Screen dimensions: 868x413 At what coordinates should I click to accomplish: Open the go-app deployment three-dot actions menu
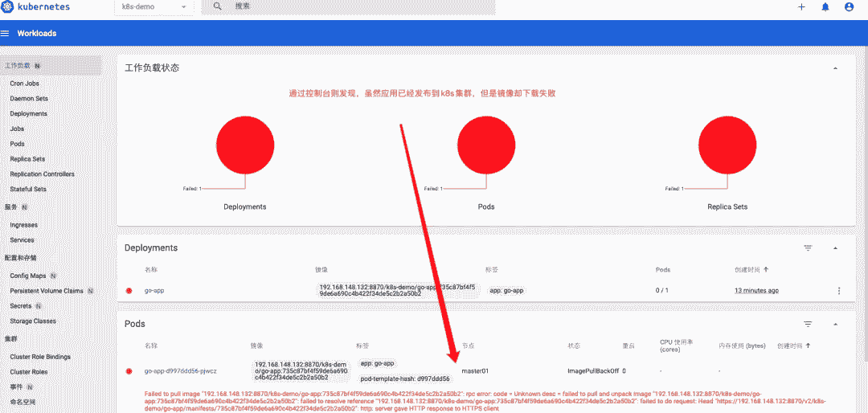coord(839,291)
